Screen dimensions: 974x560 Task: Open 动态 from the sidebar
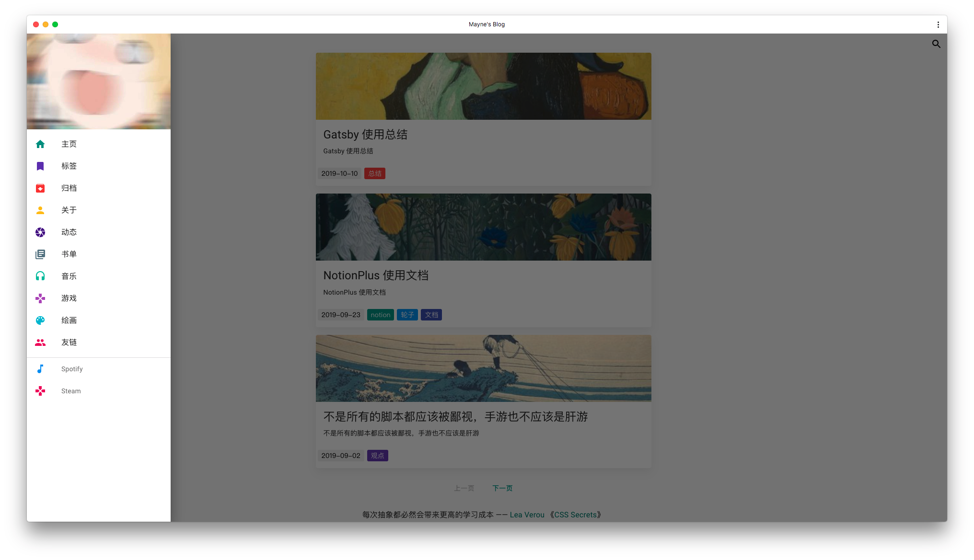point(99,232)
